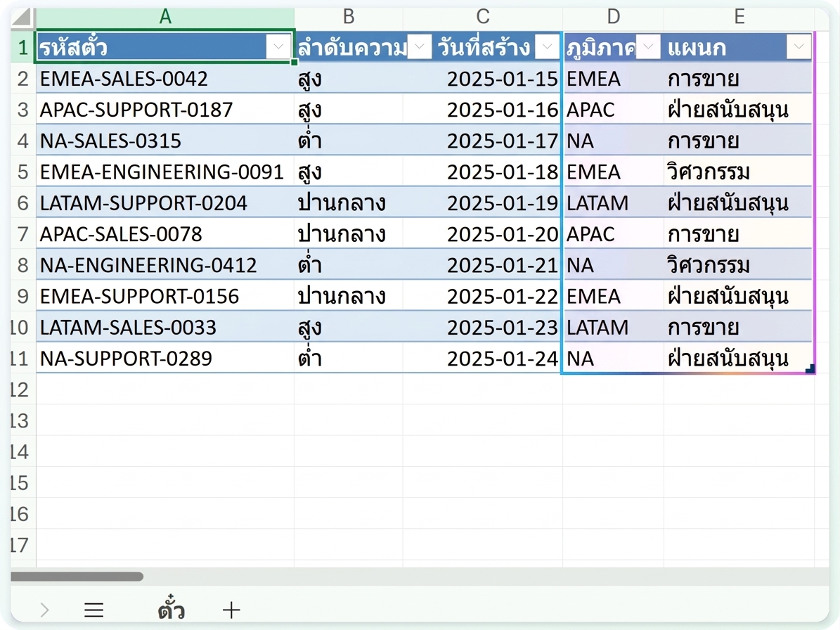The image size is (840, 630).
Task: Click the next sheet arrow
Action: [x=44, y=610]
